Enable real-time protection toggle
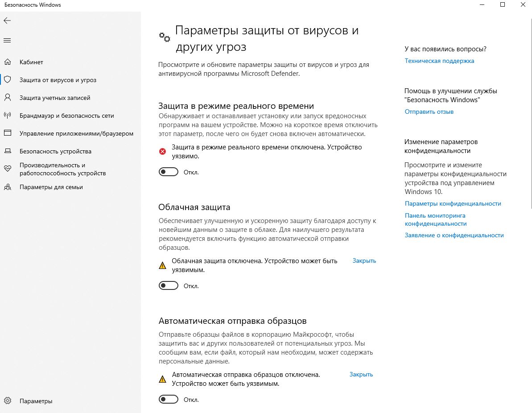The image size is (532, 413). point(168,172)
